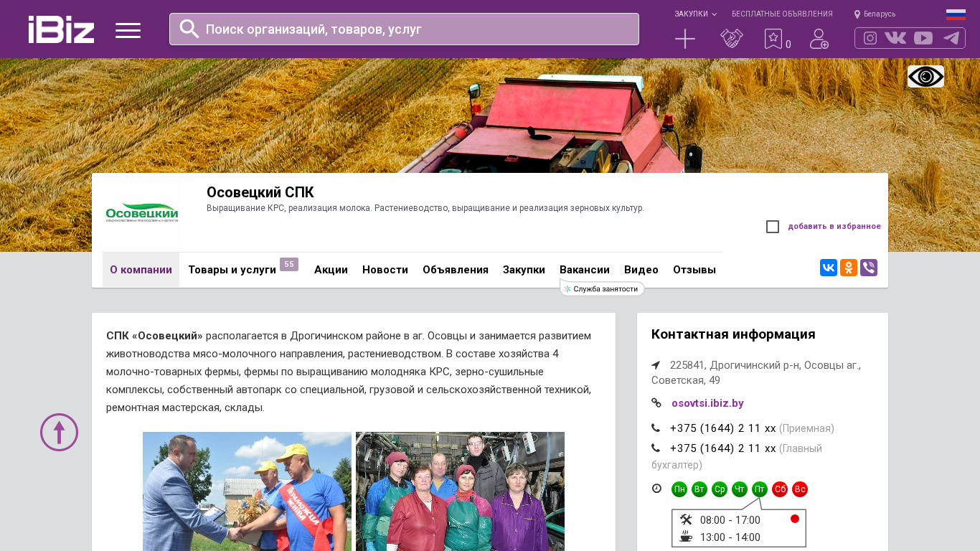Screen dimensions: 980x551
Task: Click the address text 225841 Дрогичинский р-н
Action: [756, 372]
